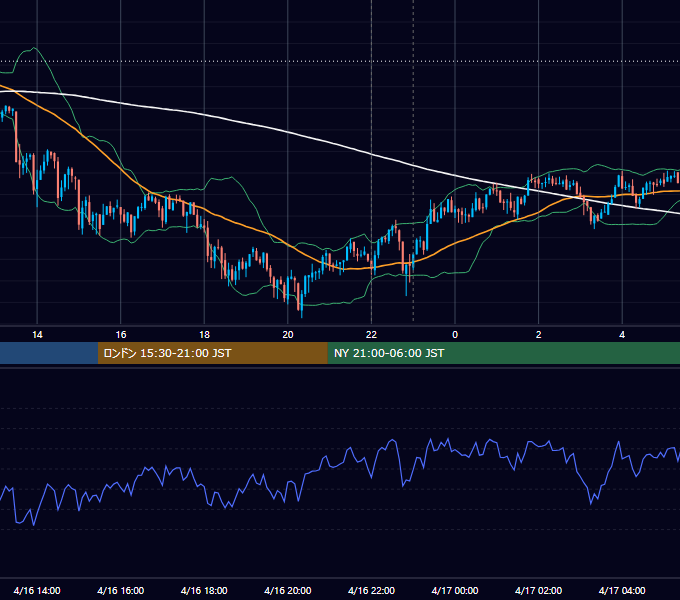This screenshot has height=600, width=680.
Task: Click the 4/16 16:00 indicator axis label
Action: [x=121, y=590]
